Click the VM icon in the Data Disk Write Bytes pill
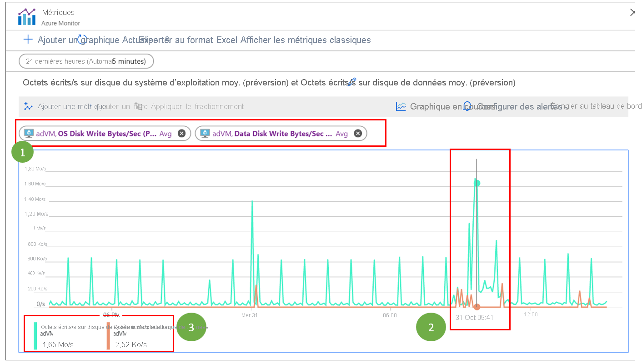 coord(206,134)
